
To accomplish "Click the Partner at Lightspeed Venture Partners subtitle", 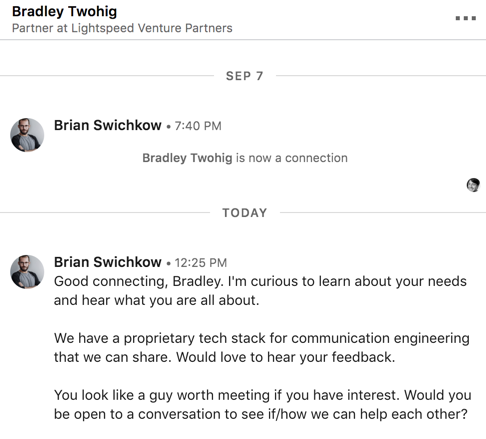I will [x=122, y=28].
